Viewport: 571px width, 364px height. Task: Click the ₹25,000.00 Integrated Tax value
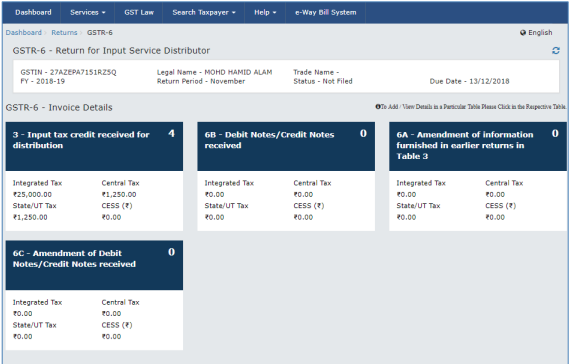pos(32,195)
